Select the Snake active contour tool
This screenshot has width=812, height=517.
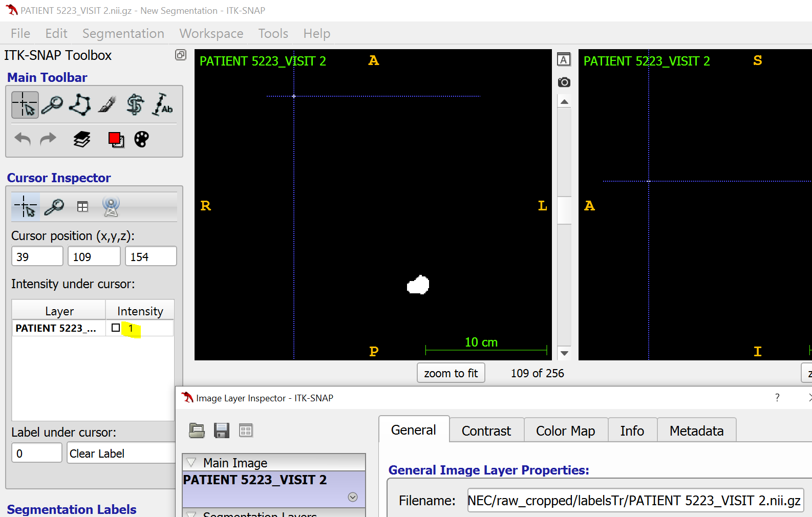135,105
